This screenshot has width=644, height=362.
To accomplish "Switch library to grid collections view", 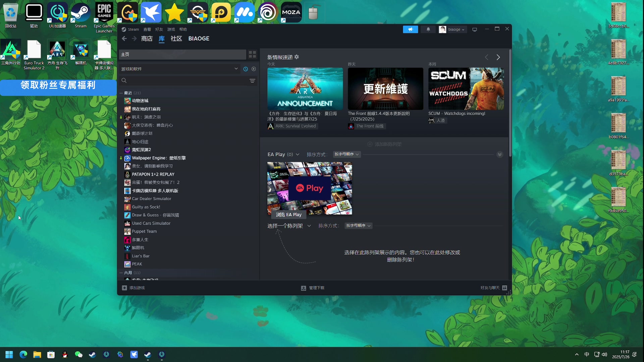I will pos(252,54).
